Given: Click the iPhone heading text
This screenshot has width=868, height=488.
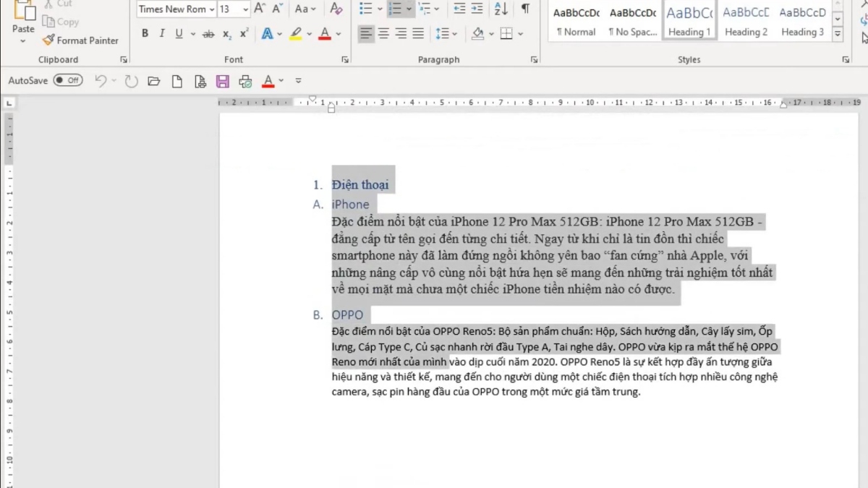Looking at the screenshot, I should 350,205.
